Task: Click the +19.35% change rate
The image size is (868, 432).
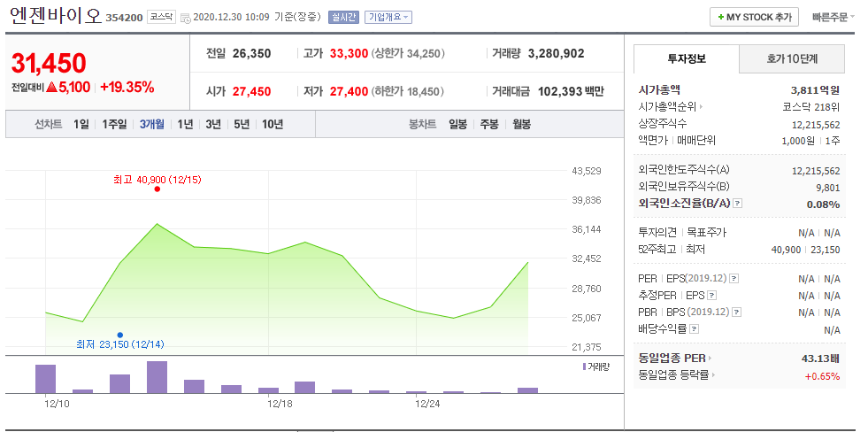Action: [x=127, y=87]
